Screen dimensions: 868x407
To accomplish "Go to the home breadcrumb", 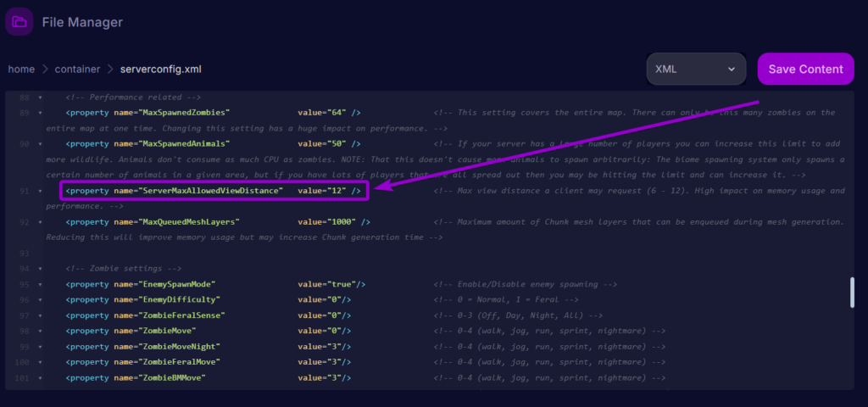I will coord(21,70).
